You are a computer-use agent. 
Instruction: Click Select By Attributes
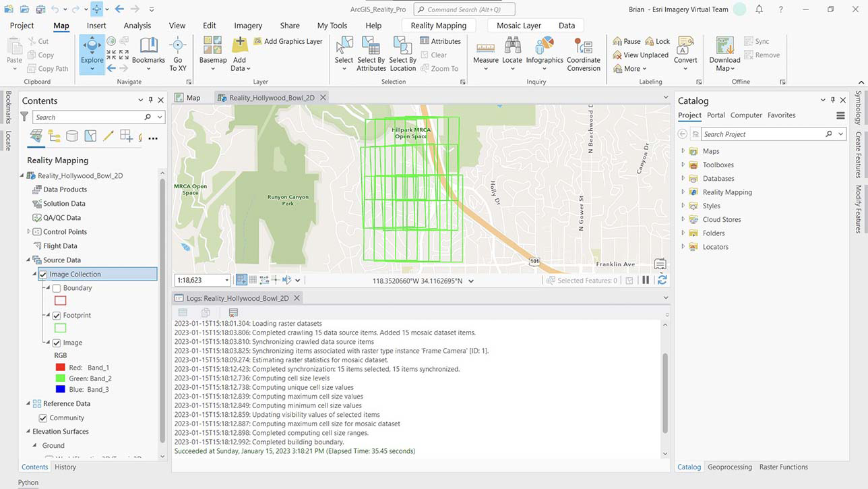pyautogui.click(x=371, y=54)
